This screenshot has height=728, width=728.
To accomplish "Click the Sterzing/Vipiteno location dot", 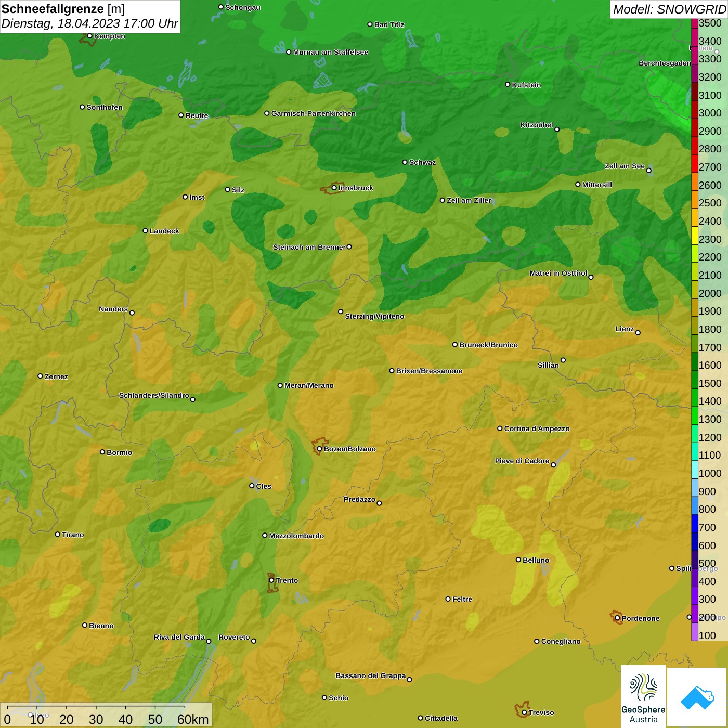I will point(341,311).
